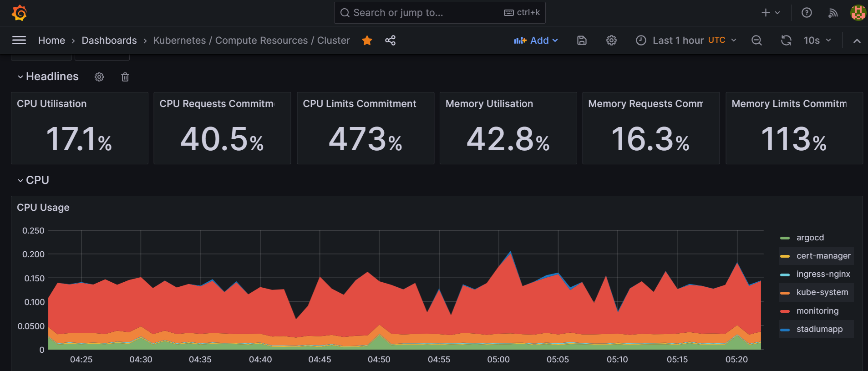Delete the Headlines row
Viewport: 868px width, 371px height.
tap(125, 77)
